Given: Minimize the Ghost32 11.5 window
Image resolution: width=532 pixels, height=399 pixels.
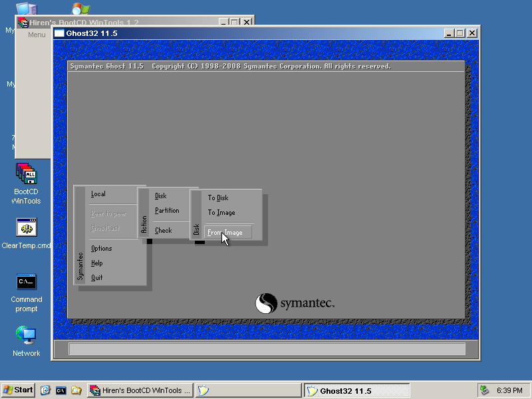Looking at the screenshot, I should tap(449, 33).
